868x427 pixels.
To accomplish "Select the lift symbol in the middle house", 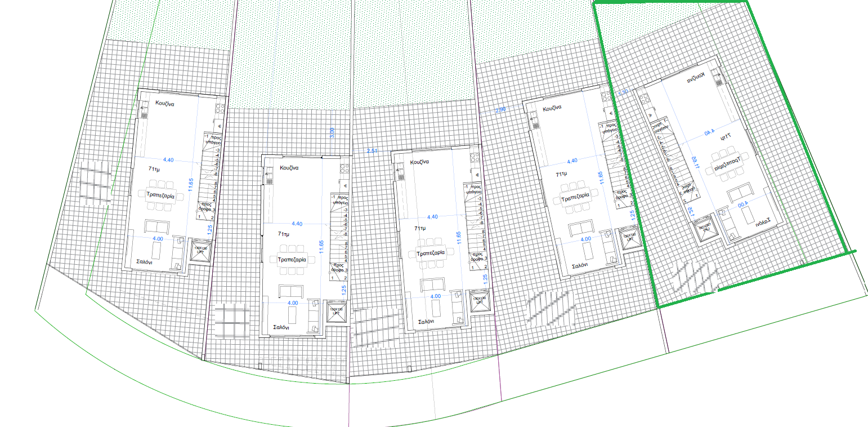I will (479, 300).
